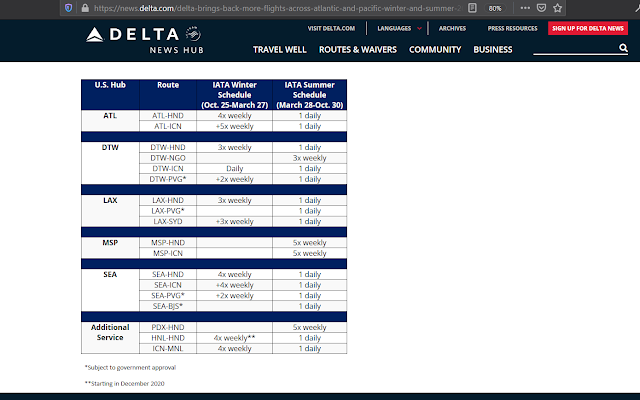The image size is (640, 400).
Task: Click the U.S. Hub column header
Action: click(110, 95)
